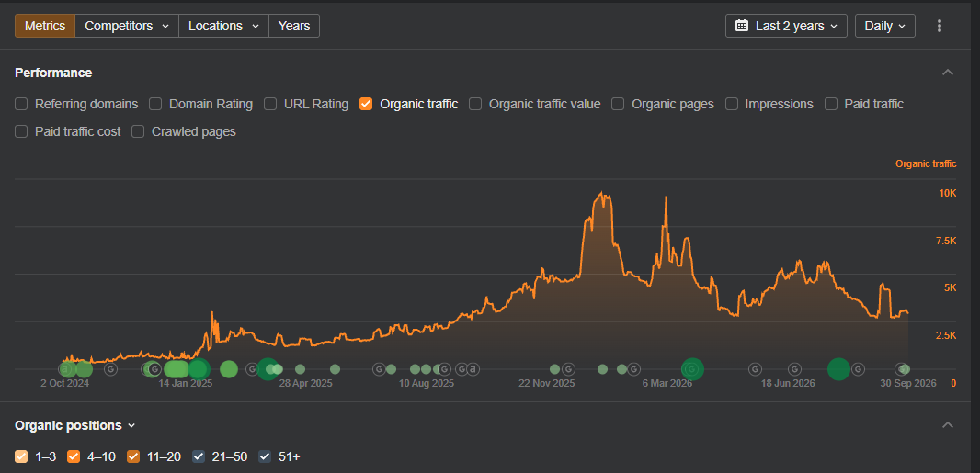Enable the Crawled pages checkbox

pos(138,131)
